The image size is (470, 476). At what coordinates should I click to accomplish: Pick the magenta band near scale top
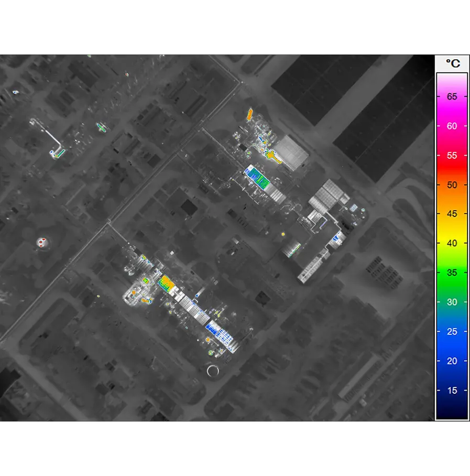(x=452, y=110)
